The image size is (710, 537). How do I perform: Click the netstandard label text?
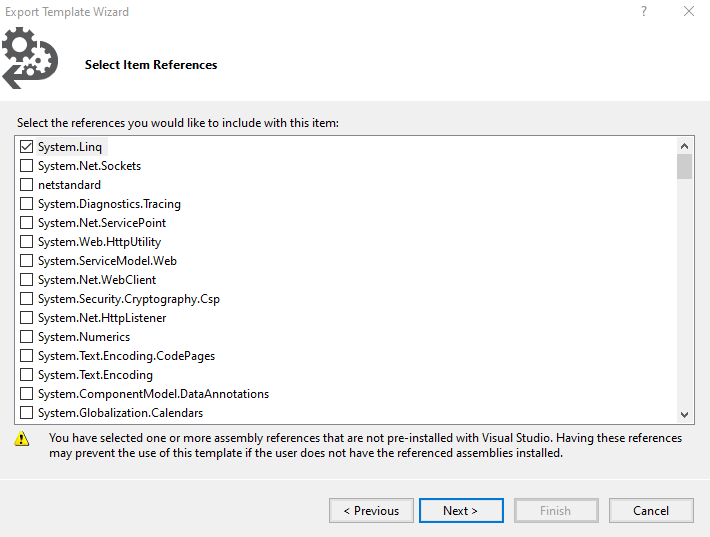[x=69, y=185]
